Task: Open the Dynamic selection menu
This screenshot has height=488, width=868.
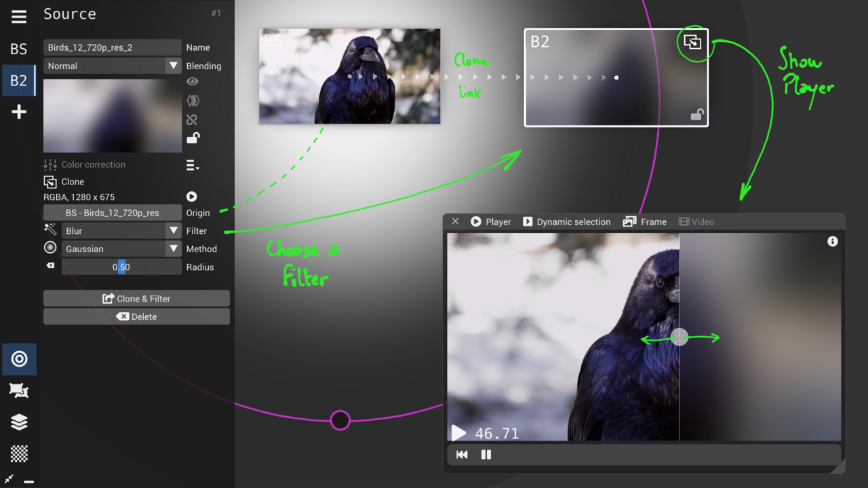Action: click(566, 222)
